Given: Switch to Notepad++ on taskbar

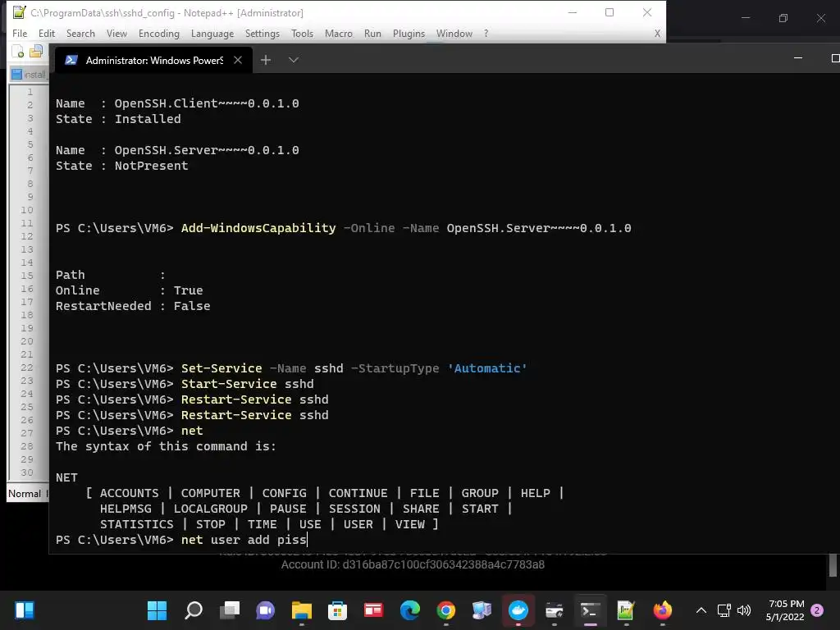Looking at the screenshot, I should (x=626, y=610).
